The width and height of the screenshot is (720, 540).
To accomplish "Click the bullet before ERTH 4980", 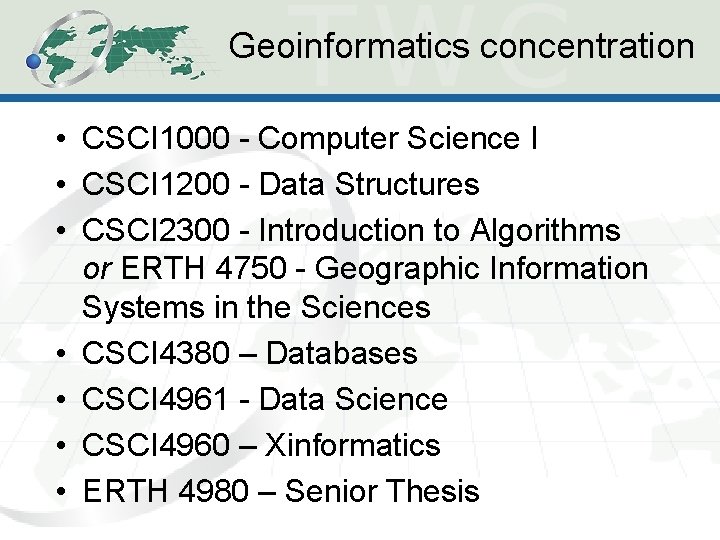I will coord(61,492).
